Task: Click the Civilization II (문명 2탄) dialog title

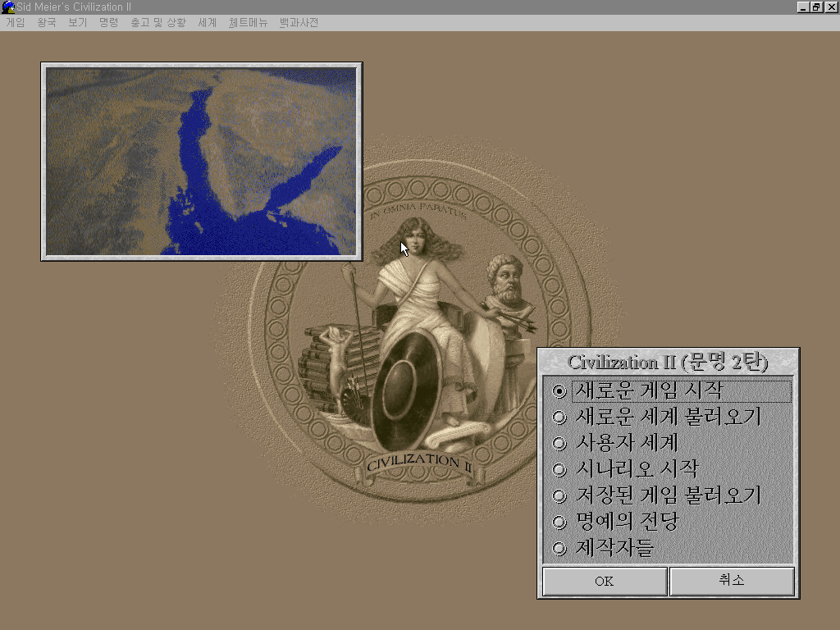Action: [x=668, y=363]
